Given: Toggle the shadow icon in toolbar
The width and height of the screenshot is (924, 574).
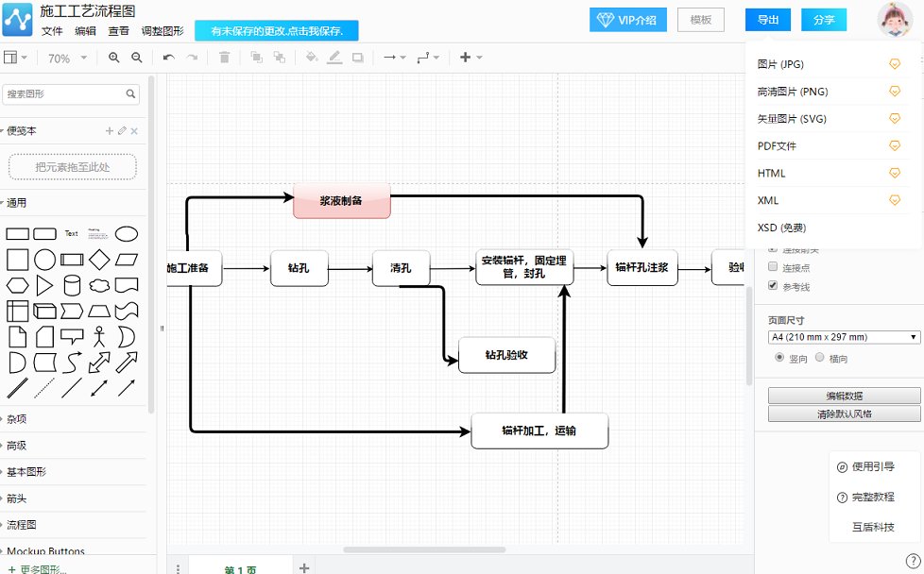Looking at the screenshot, I should [357, 58].
